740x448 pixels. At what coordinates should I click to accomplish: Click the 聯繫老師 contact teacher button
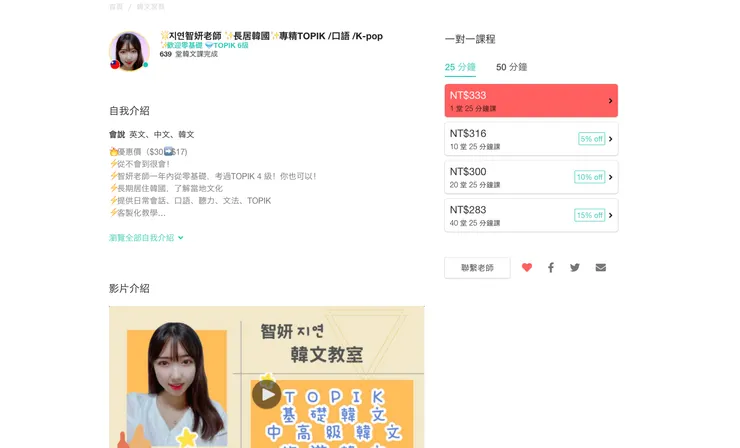click(477, 268)
